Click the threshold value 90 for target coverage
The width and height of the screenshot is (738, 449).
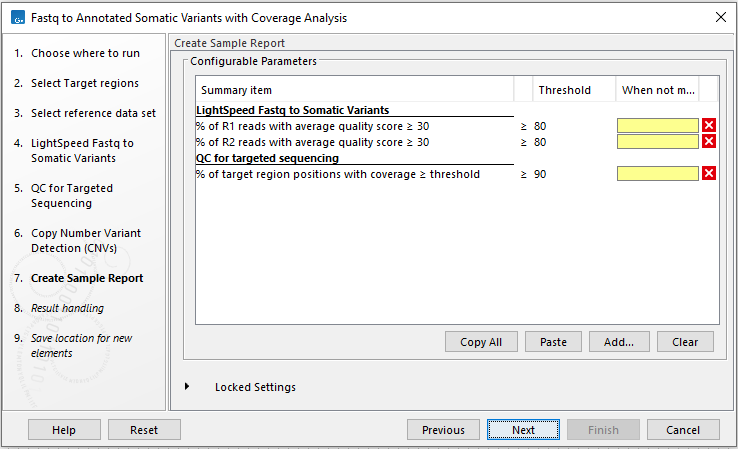click(540, 174)
